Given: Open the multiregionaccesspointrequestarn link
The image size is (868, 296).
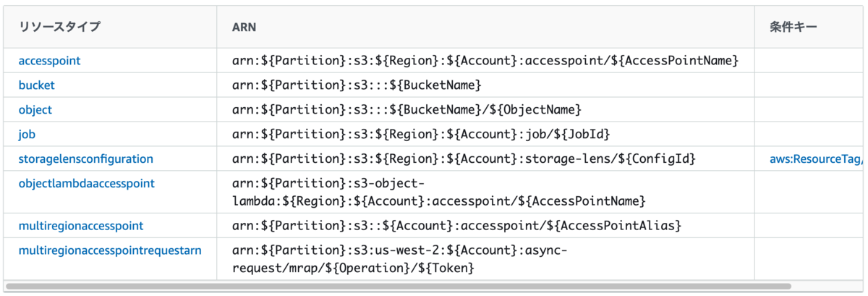Looking at the screenshot, I should tap(109, 251).
